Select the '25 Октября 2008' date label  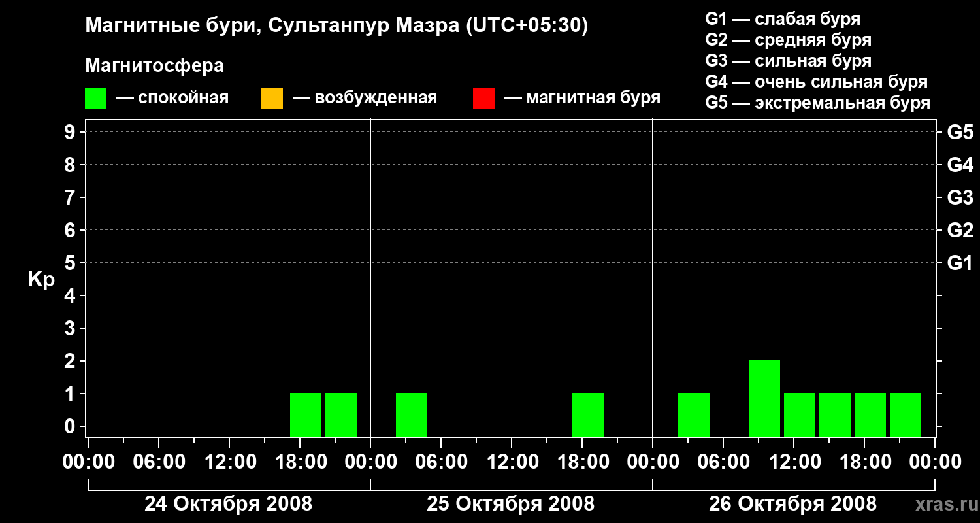(510, 504)
